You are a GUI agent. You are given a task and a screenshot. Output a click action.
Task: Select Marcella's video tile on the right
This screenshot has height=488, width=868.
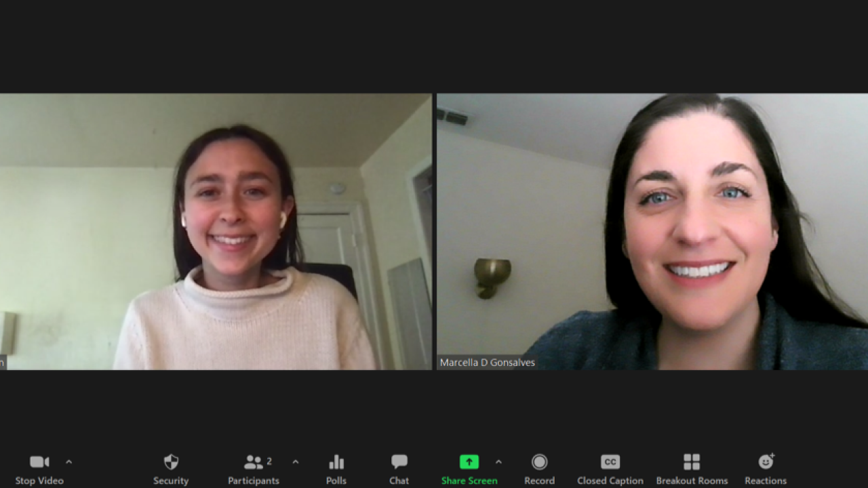[652, 231]
